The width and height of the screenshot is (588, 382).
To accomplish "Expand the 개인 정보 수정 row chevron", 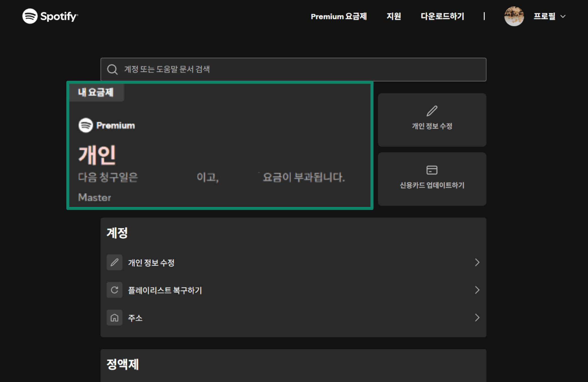I will [477, 262].
